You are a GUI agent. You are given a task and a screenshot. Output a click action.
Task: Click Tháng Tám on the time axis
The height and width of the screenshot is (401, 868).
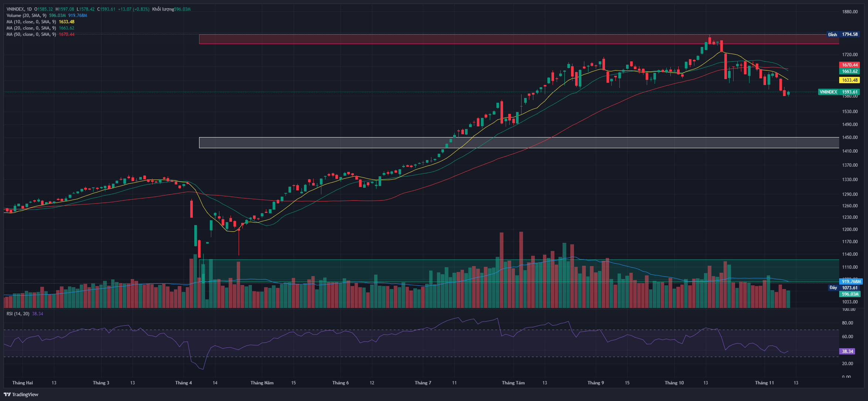pyautogui.click(x=513, y=383)
